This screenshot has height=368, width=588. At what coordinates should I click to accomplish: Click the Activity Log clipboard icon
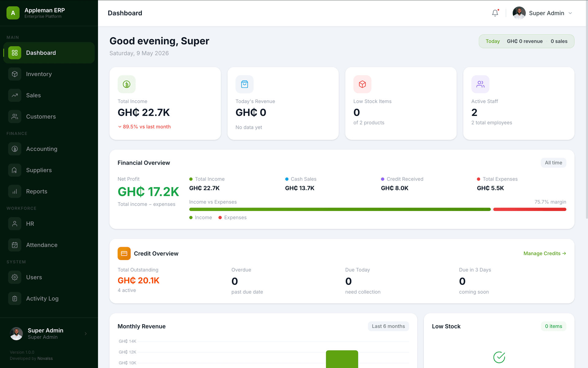coord(15,298)
